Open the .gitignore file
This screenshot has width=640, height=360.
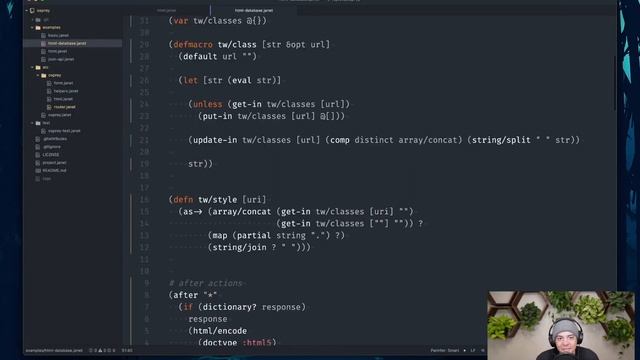[x=52, y=147]
